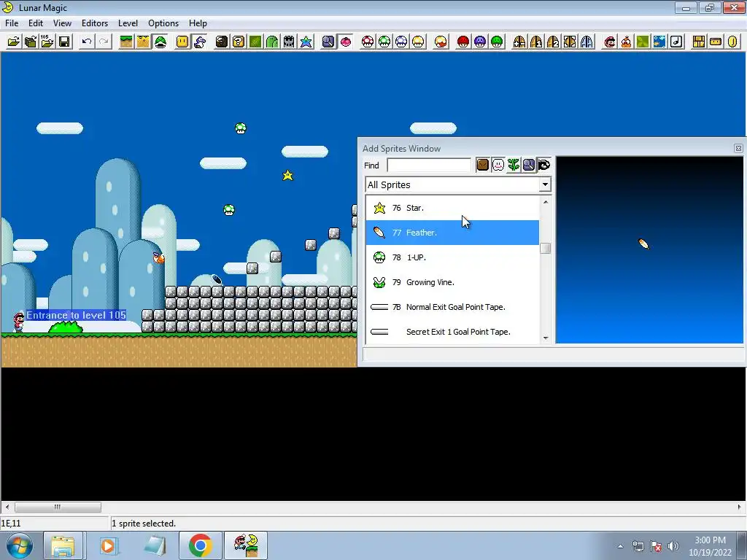Screen dimensions: 747x560
Task: Click the blue star toolbar icon
Action: (x=306, y=42)
